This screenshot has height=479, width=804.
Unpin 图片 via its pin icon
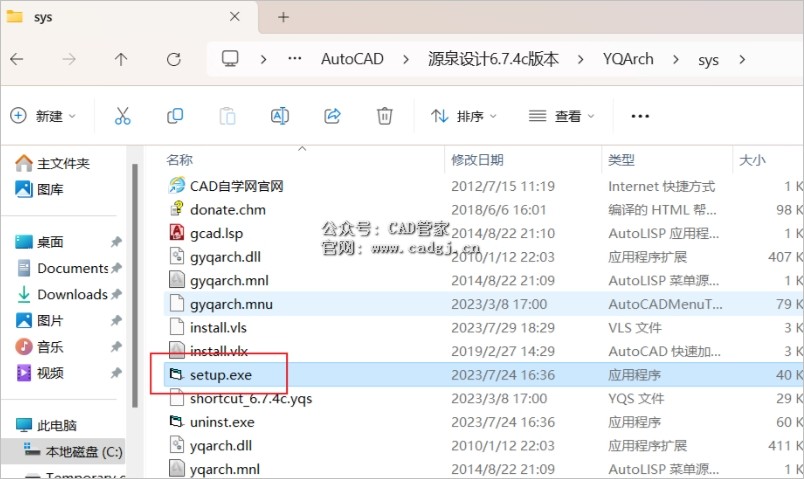click(116, 321)
